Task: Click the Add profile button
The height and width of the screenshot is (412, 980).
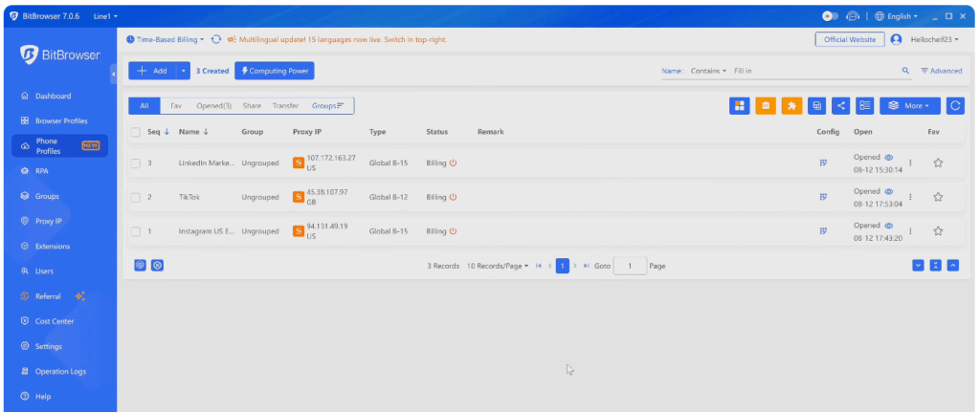Action: click(x=152, y=71)
